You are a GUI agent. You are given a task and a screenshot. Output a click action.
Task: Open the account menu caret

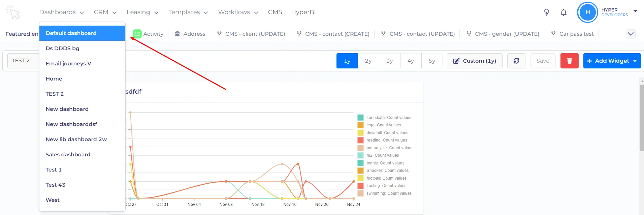pyautogui.click(x=636, y=11)
